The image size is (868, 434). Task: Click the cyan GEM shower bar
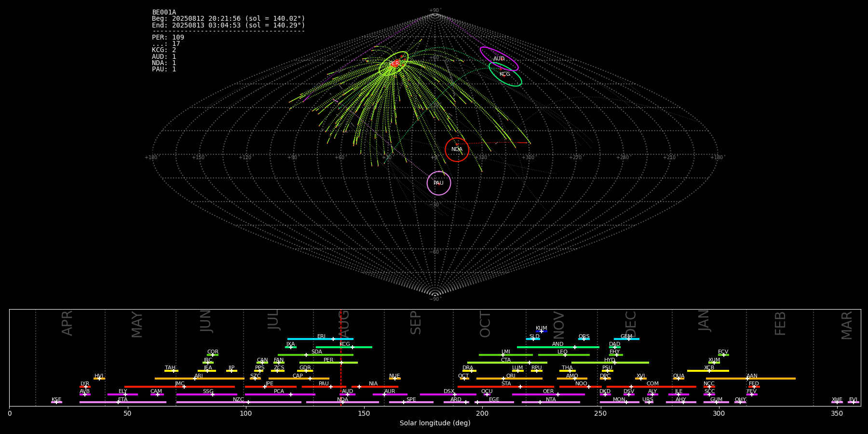(x=626, y=339)
